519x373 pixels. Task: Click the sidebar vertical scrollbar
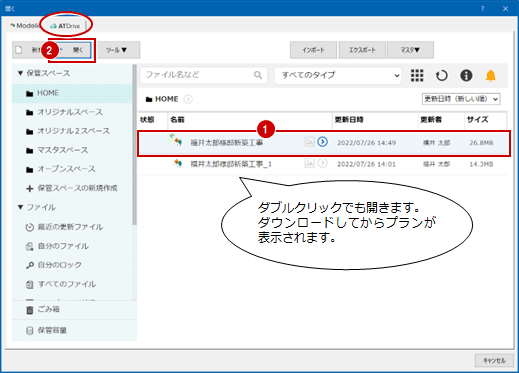click(134, 145)
